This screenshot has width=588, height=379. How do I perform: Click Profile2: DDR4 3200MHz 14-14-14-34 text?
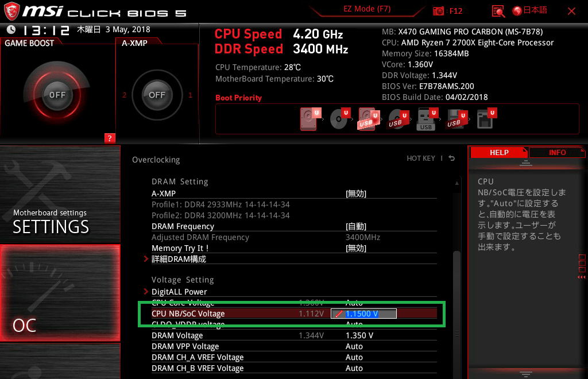click(x=220, y=215)
